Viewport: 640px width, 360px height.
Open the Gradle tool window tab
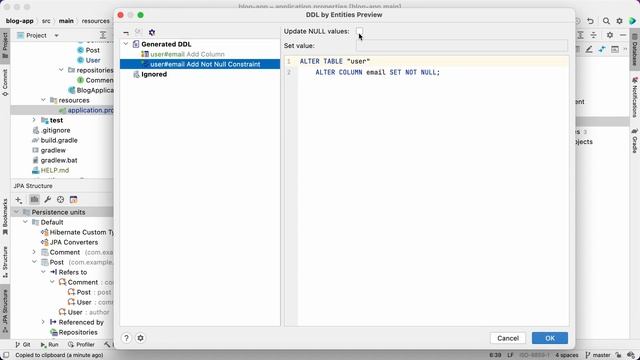[635, 141]
